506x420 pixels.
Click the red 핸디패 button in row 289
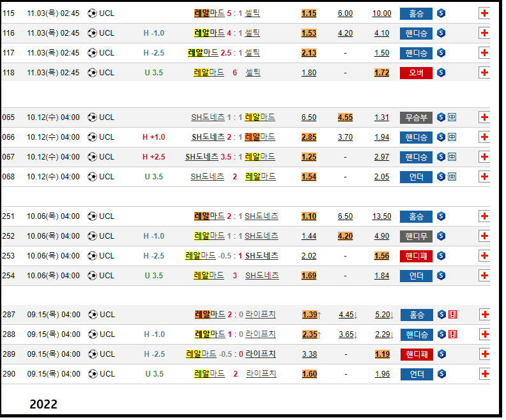coord(416,354)
